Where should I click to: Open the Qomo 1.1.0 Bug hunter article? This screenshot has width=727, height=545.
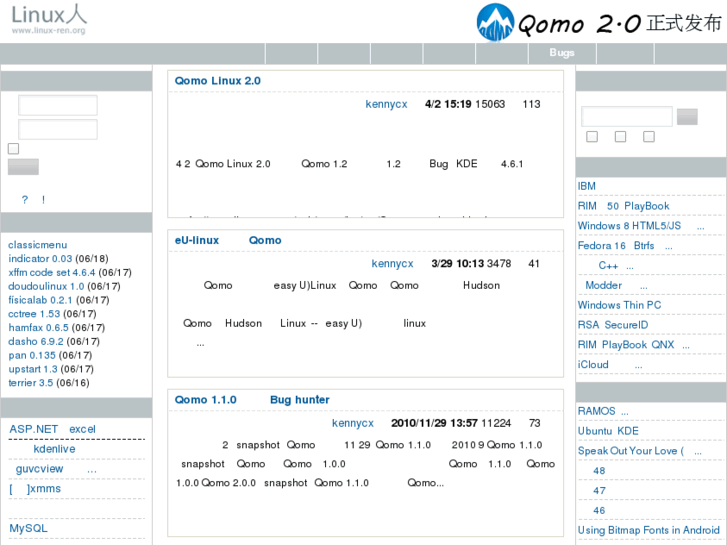point(252,400)
